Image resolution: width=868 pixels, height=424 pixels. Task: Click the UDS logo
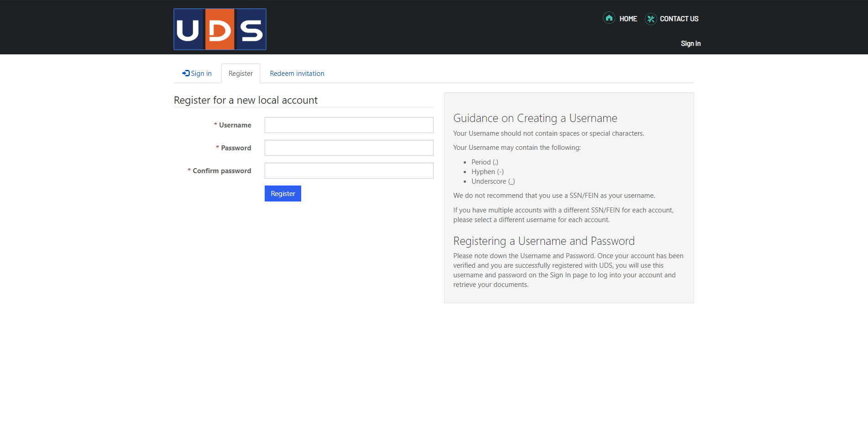tap(220, 29)
